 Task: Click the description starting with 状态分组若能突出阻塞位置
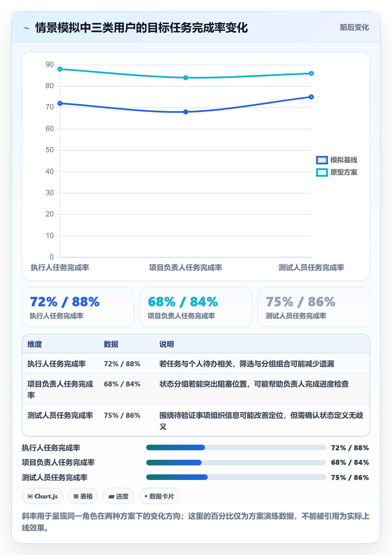pyautogui.click(x=254, y=384)
